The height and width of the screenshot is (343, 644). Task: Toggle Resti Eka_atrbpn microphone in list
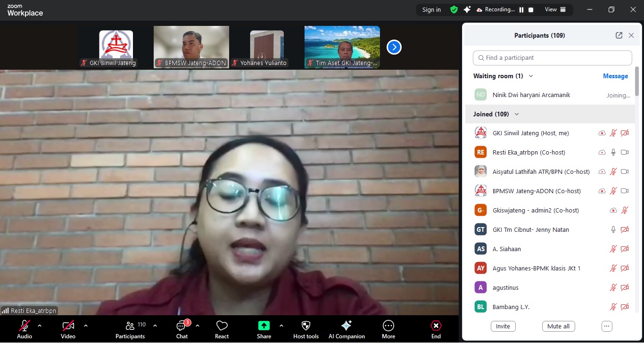[613, 152]
